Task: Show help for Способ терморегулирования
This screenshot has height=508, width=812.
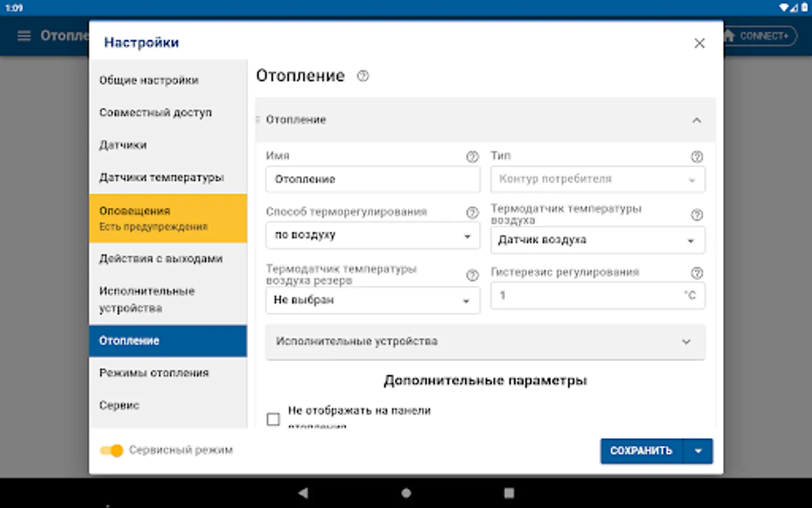Action: (472, 212)
